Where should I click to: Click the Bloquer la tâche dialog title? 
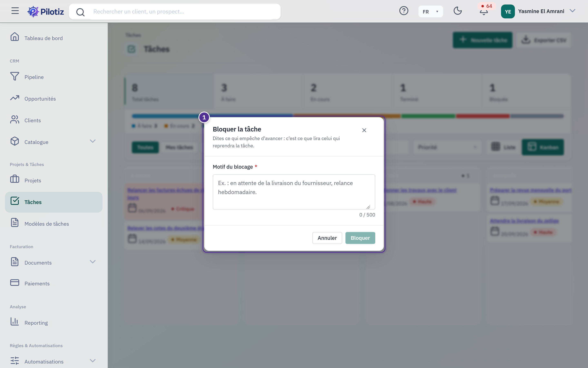click(x=237, y=129)
